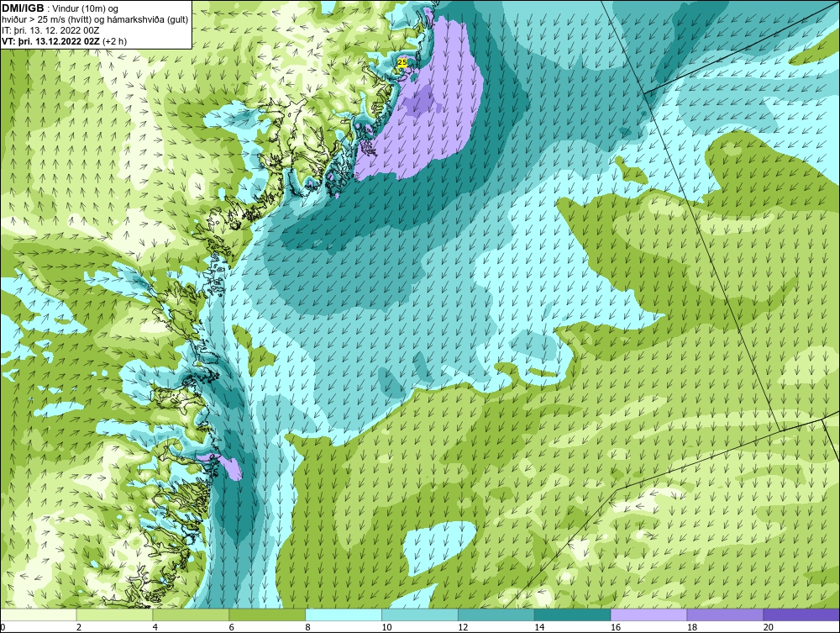Click the '14' label on the wind scale

539,627
